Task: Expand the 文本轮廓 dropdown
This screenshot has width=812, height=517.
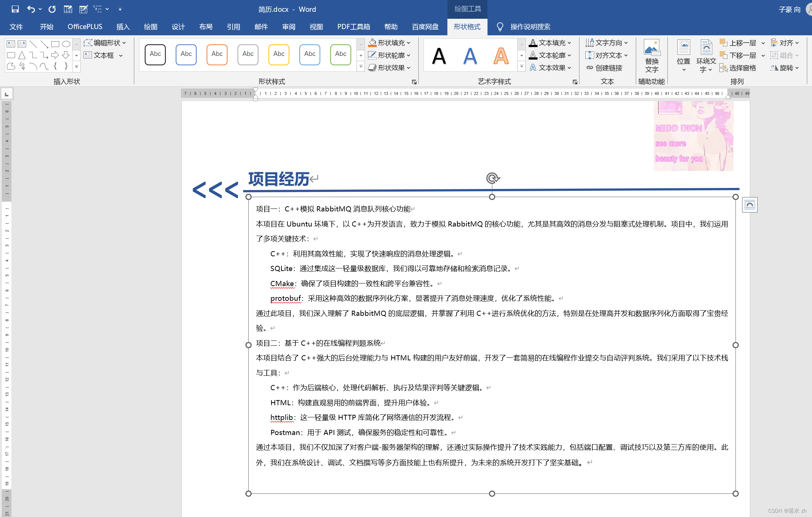Action: pyautogui.click(x=570, y=56)
